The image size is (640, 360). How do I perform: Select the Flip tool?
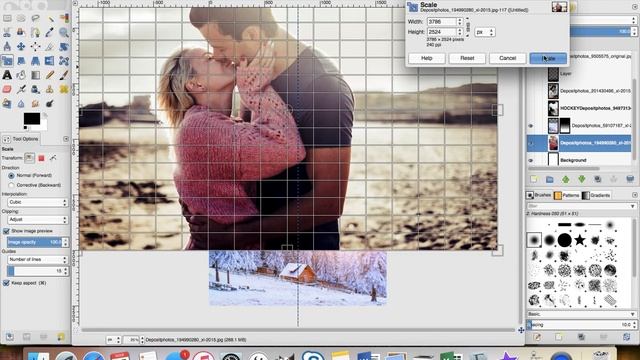point(50,61)
